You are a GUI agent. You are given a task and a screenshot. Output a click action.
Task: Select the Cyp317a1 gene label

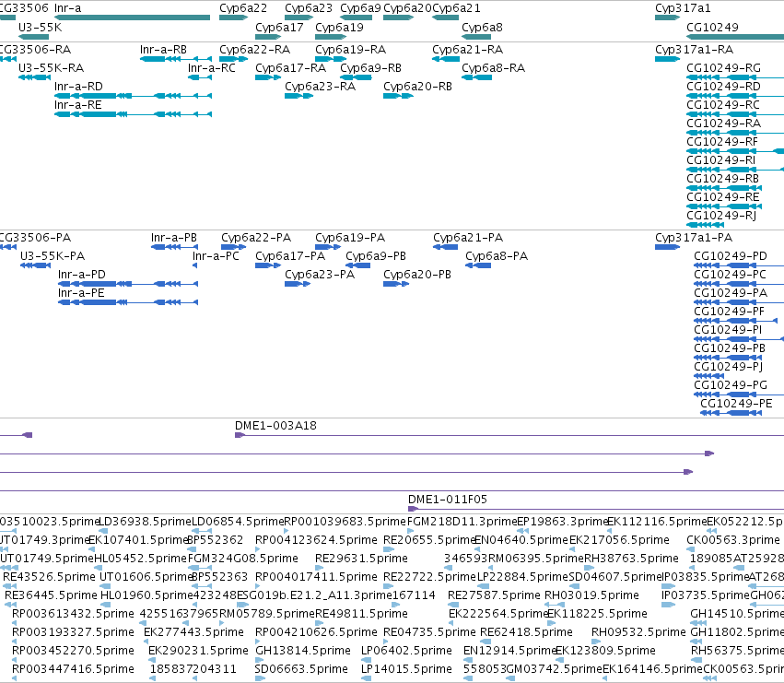(x=683, y=8)
